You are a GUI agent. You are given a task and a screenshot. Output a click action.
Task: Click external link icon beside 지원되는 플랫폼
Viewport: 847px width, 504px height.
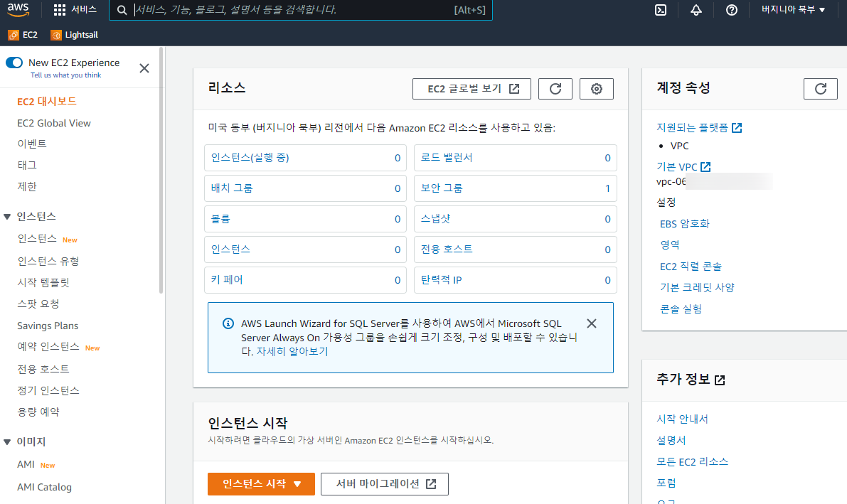click(737, 128)
